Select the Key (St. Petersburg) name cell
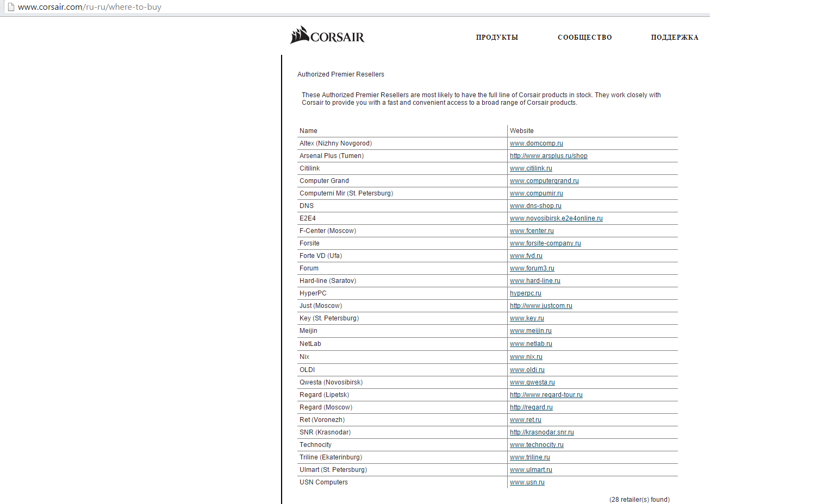 402,318
